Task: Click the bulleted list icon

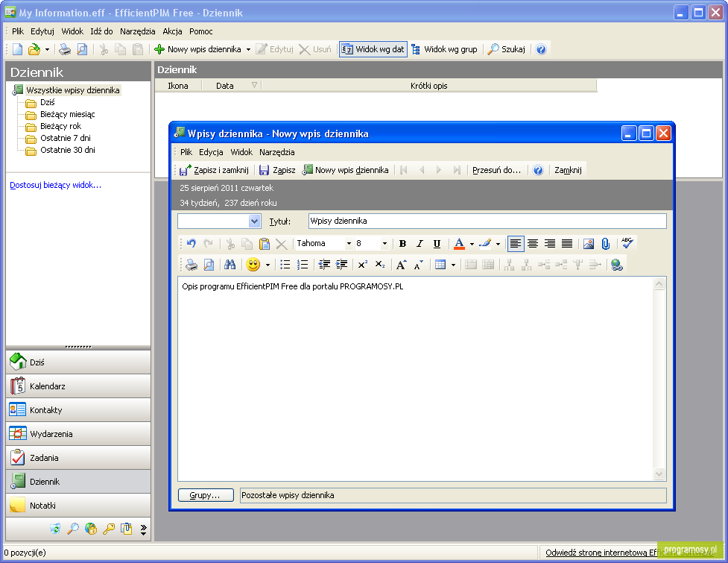Action: pos(285,265)
